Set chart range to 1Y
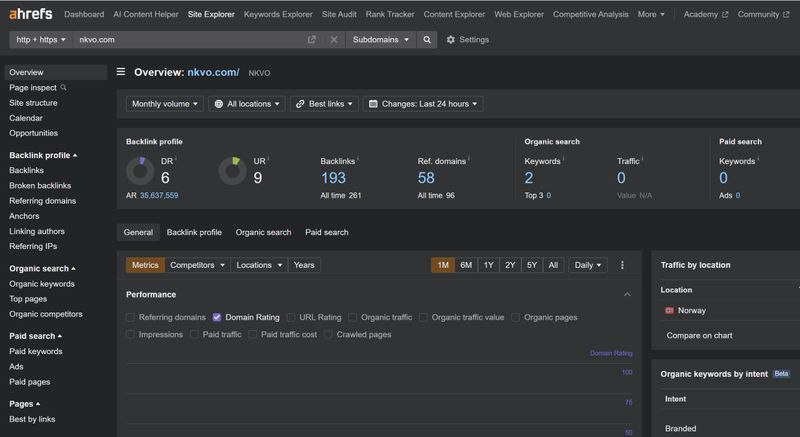 click(488, 265)
